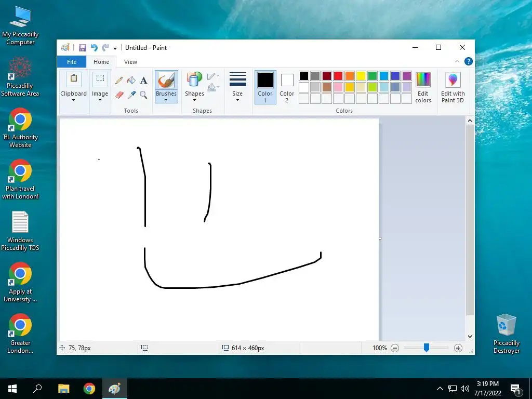Click the Brushes tool icon
The width and height of the screenshot is (532, 399).
166,81
